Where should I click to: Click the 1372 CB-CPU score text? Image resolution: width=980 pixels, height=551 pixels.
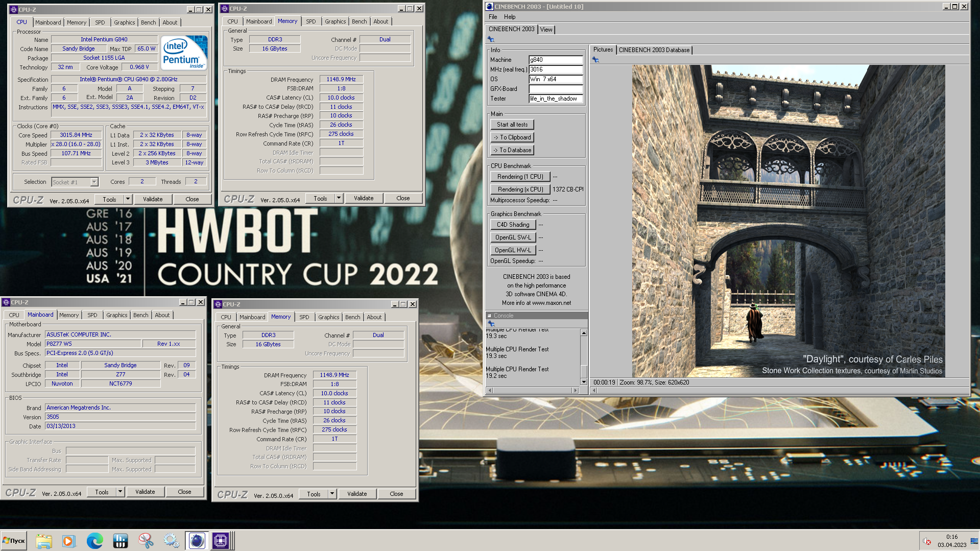[568, 189]
